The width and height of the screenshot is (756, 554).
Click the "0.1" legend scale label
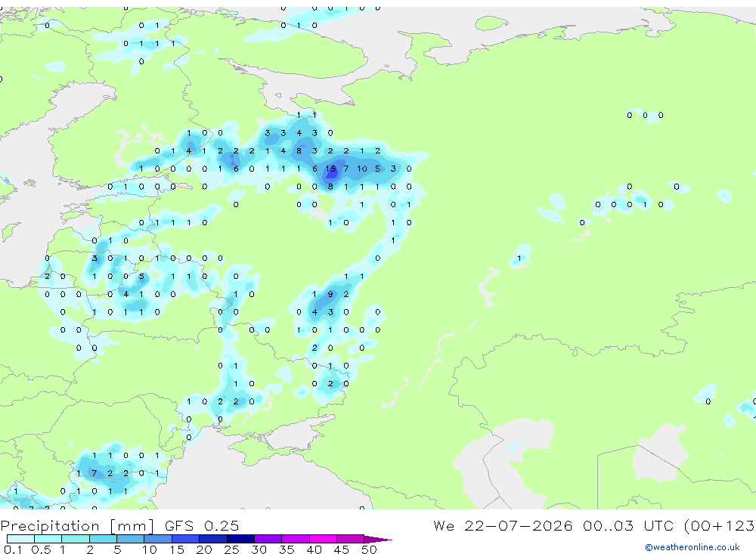tap(13, 549)
